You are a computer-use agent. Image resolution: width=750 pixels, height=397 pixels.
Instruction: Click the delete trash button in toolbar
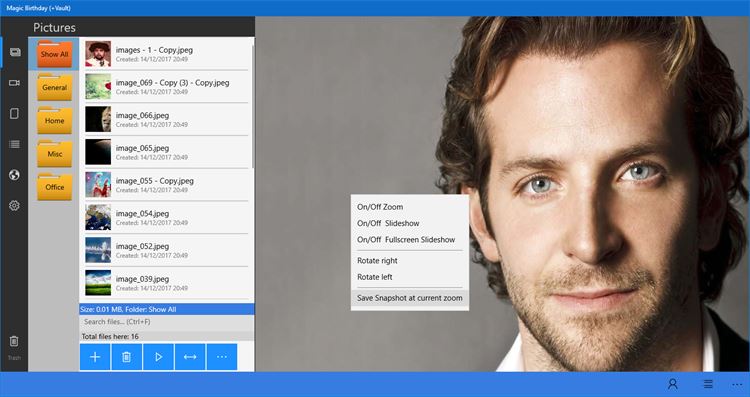click(126, 357)
